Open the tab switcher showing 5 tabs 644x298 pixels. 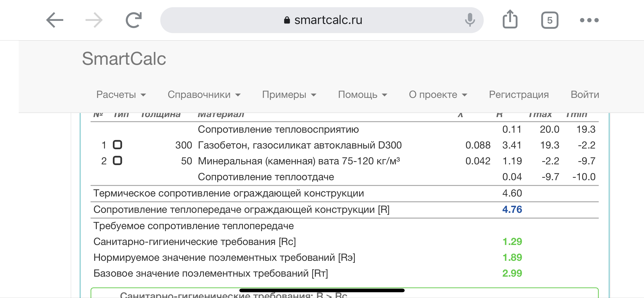coord(550,20)
